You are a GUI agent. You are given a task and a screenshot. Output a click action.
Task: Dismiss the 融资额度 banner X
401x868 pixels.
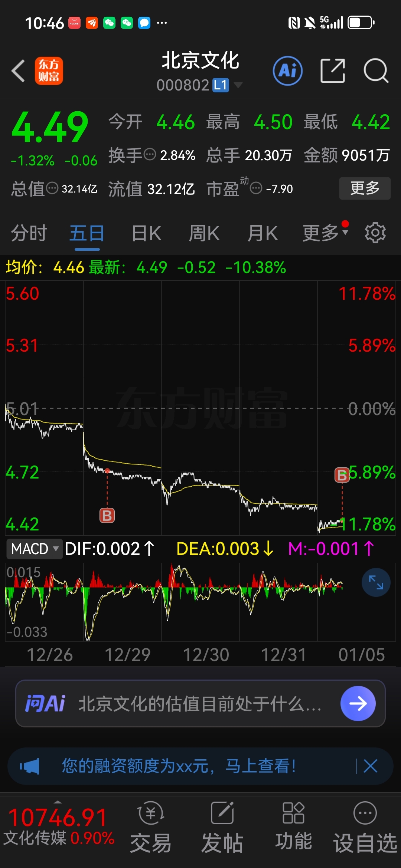(x=371, y=766)
